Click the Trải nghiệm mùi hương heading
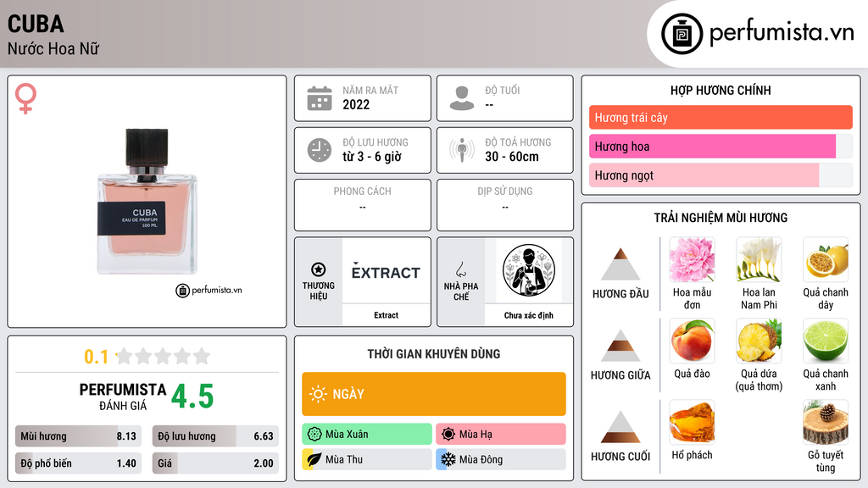 (721, 218)
